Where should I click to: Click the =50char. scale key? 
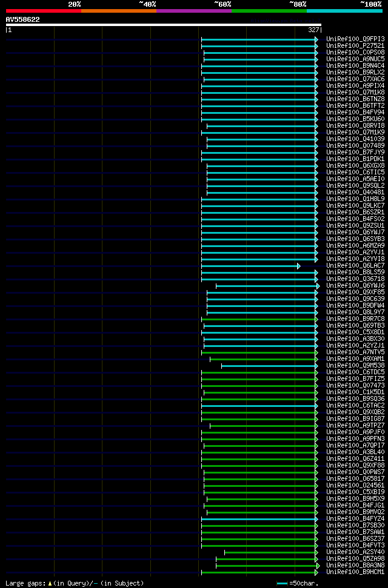(298, 584)
